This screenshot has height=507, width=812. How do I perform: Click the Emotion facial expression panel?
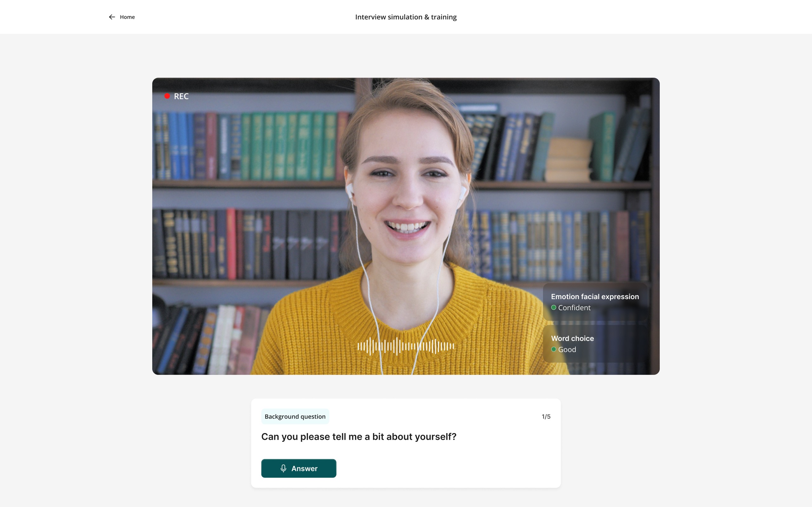click(594, 301)
